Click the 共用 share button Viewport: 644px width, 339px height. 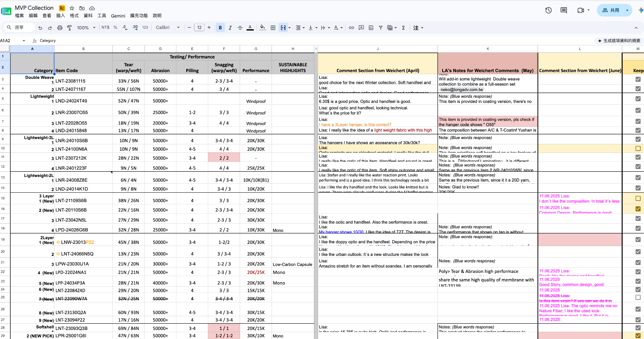click(x=610, y=10)
